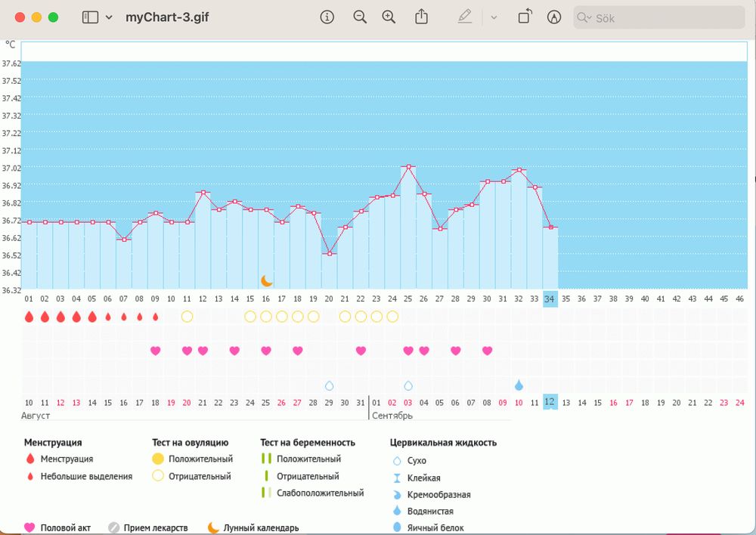Click the orange moon marker on day 16
Screen dimensions: 756x535
pyautogui.click(x=266, y=281)
